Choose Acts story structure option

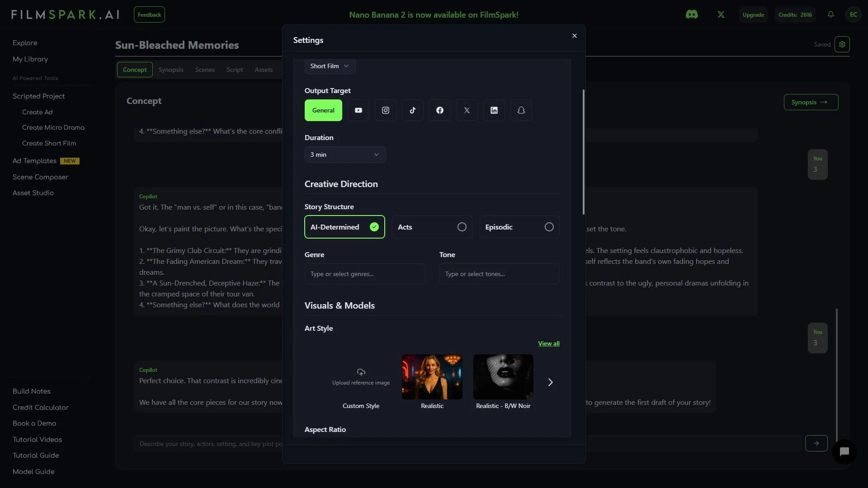tap(431, 227)
